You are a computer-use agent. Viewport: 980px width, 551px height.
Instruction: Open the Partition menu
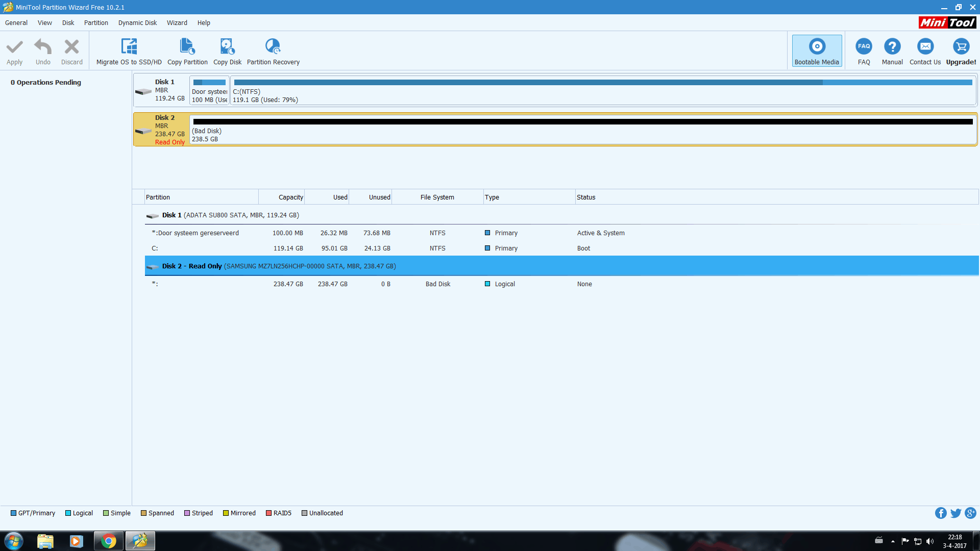pyautogui.click(x=96, y=23)
